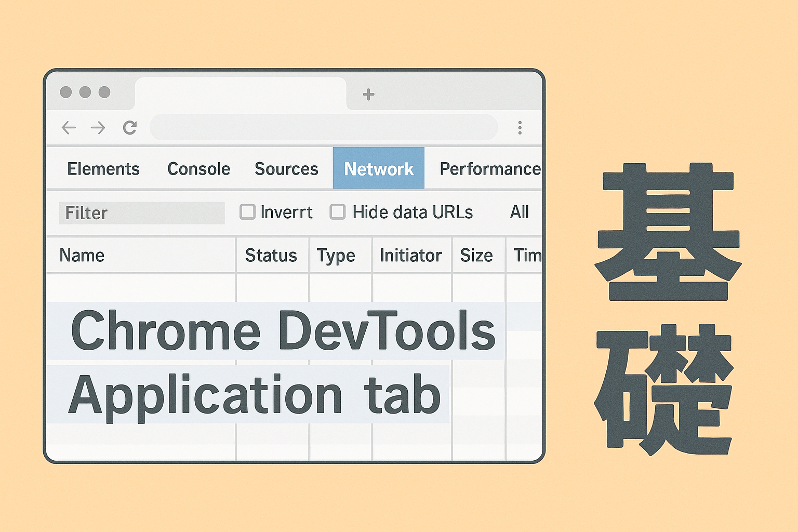This screenshot has width=798, height=532.
Task: Sort requests by the Name column
Action: pyautogui.click(x=82, y=255)
